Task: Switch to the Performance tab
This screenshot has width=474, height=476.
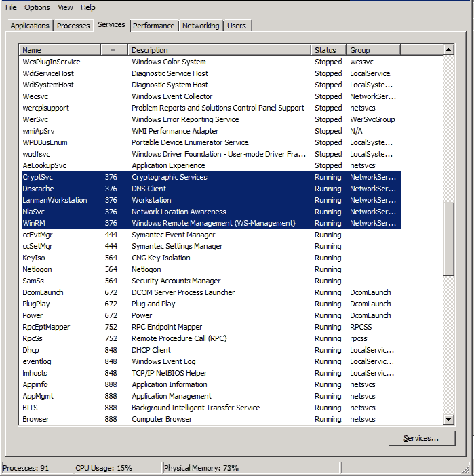Action: point(153,26)
